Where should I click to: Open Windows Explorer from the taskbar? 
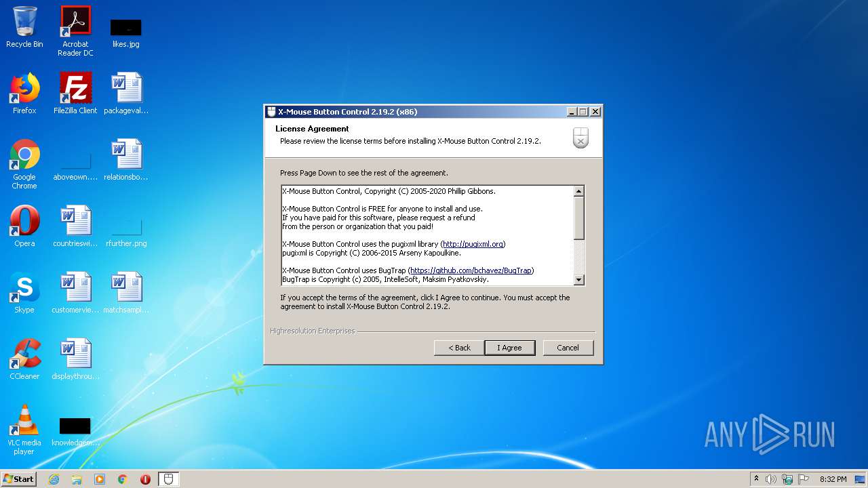(77, 479)
